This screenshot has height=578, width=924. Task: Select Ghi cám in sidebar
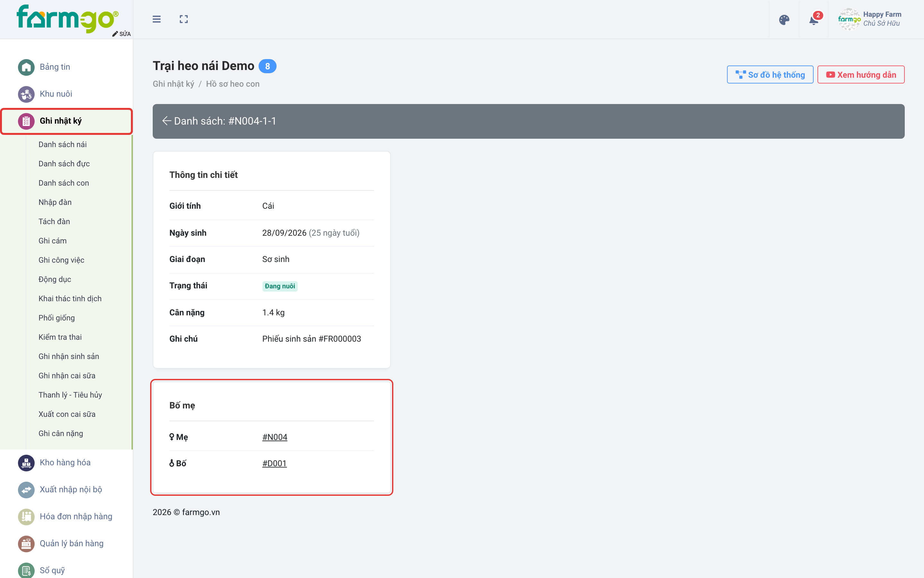click(x=53, y=241)
